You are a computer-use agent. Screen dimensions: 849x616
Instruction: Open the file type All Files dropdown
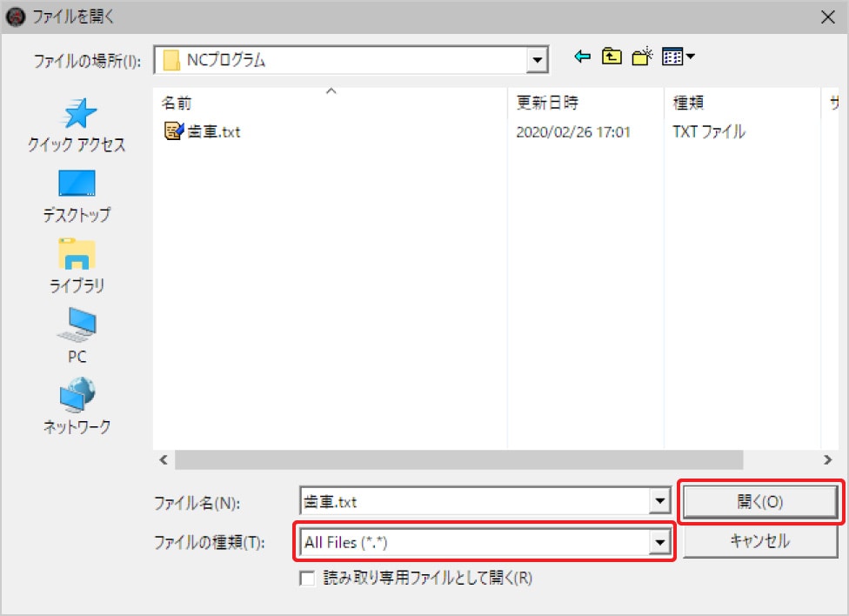pyautogui.click(x=660, y=543)
